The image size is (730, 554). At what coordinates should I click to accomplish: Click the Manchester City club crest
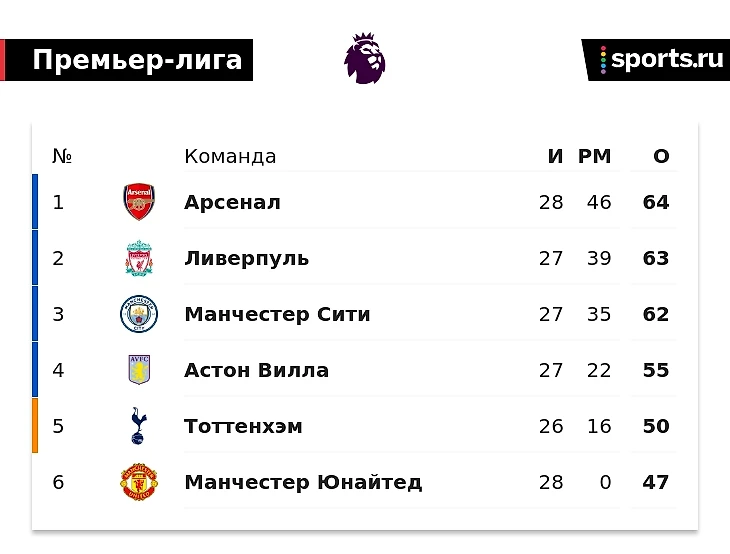[x=139, y=314]
